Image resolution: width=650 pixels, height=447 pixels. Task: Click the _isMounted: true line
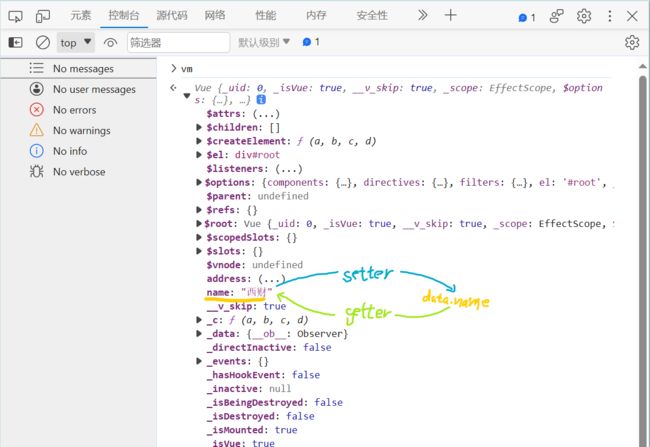[x=253, y=430]
